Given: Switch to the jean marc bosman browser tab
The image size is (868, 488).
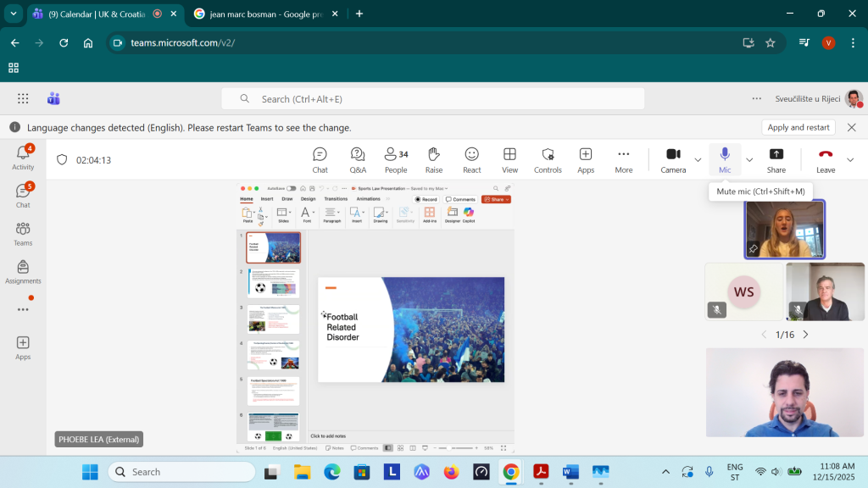Looking at the screenshot, I should (264, 14).
